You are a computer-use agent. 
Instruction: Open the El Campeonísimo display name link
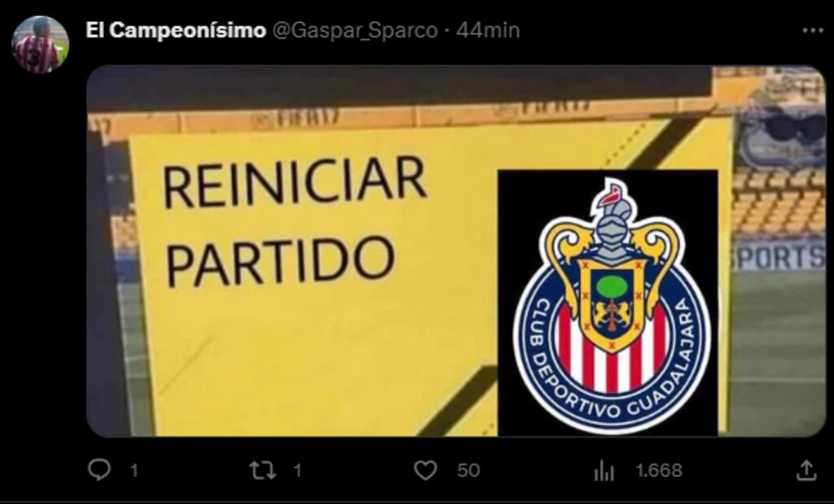(x=176, y=31)
